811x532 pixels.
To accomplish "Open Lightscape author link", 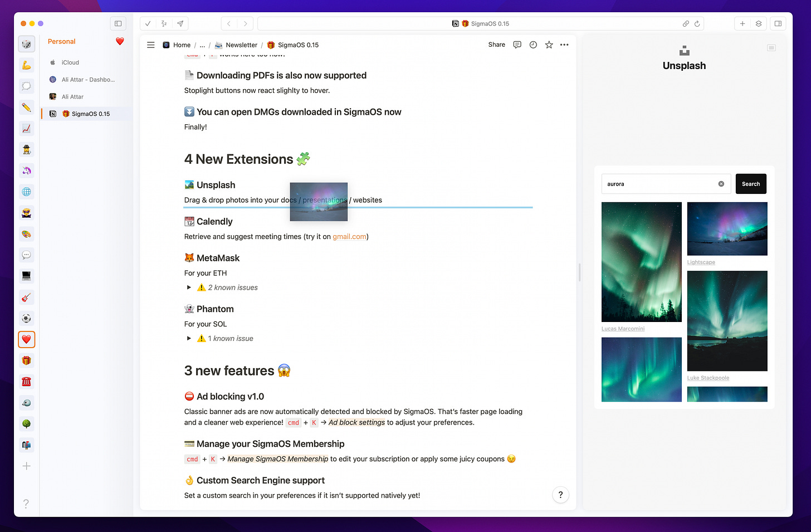I will point(701,262).
